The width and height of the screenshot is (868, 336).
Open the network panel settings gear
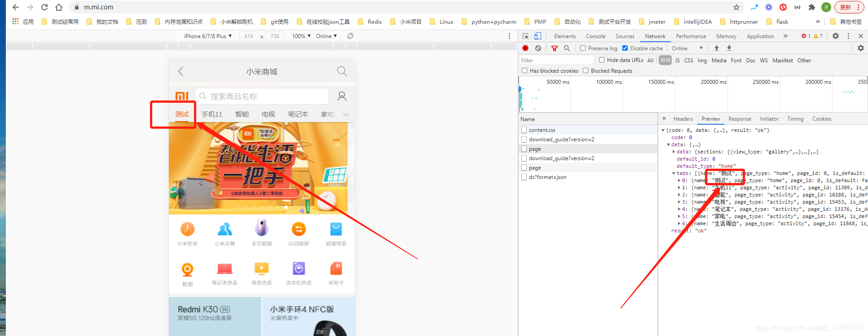[x=861, y=48]
